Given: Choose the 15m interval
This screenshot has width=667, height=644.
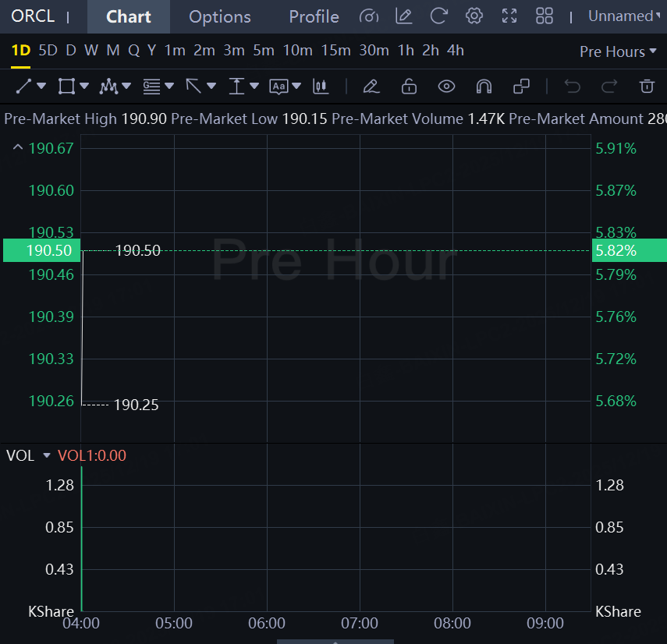Looking at the screenshot, I should (x=336, y=51).
